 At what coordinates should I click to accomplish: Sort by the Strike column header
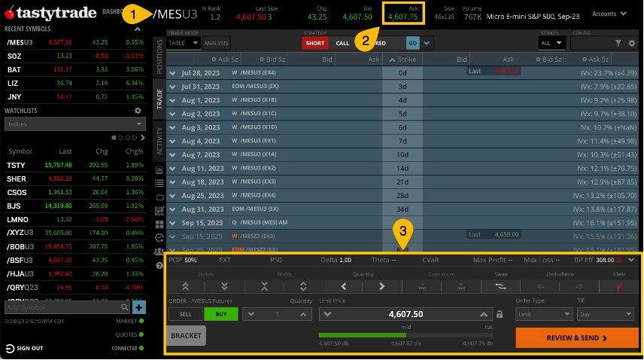(x=402, y=59)
